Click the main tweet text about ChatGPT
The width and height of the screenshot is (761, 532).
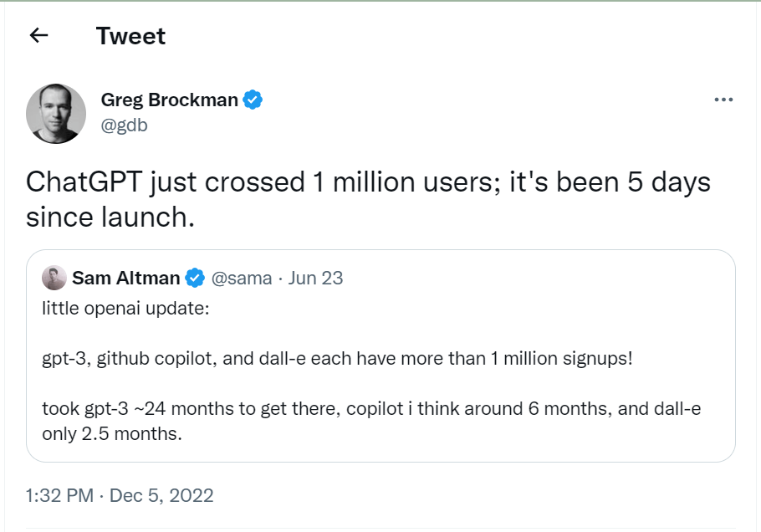368,199
